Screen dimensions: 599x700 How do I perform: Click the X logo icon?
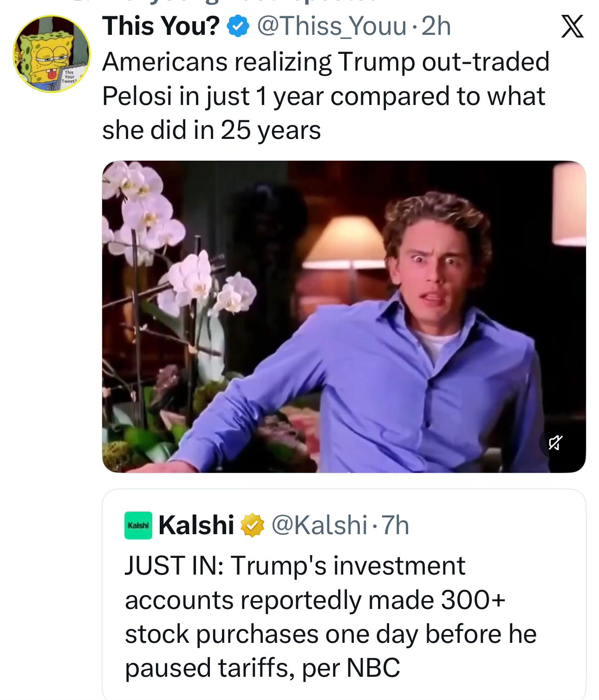click(x=572, y=26)
